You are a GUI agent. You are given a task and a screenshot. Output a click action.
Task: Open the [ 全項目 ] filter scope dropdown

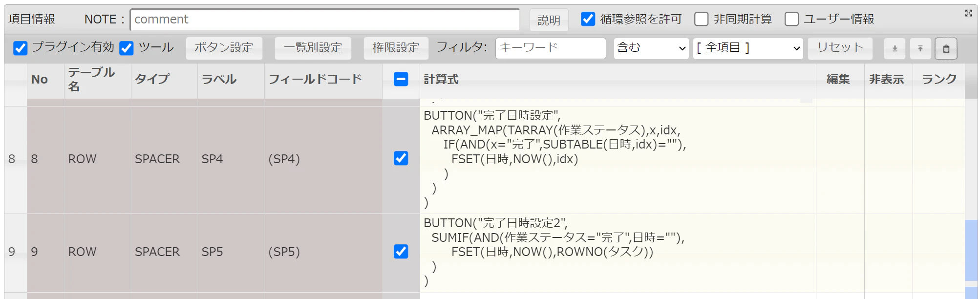click(748, 48)
